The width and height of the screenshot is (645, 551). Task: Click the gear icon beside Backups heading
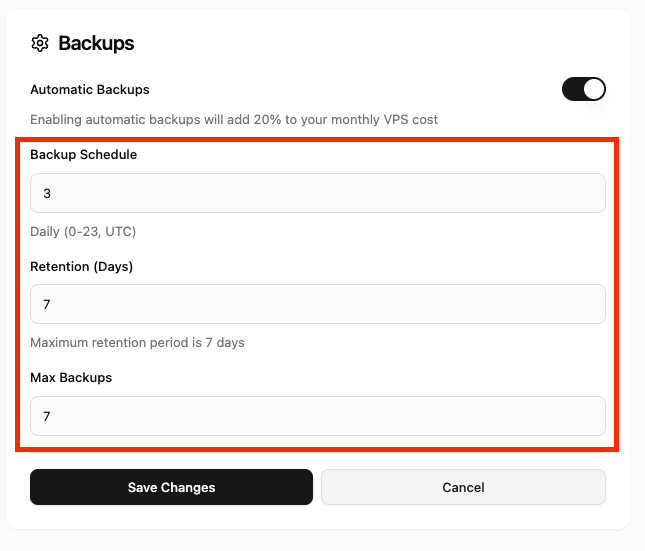[x=40, y=43]
